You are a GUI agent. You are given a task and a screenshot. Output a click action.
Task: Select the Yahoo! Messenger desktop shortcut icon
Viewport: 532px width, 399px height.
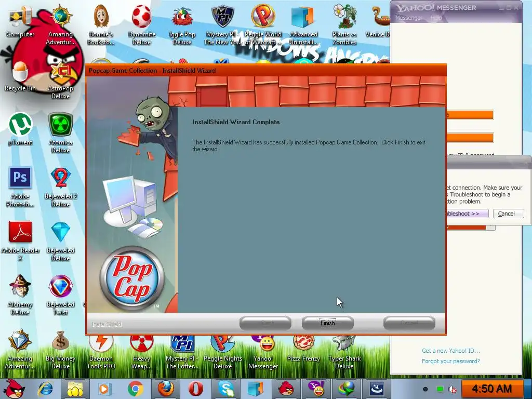(x=263, y=351)
